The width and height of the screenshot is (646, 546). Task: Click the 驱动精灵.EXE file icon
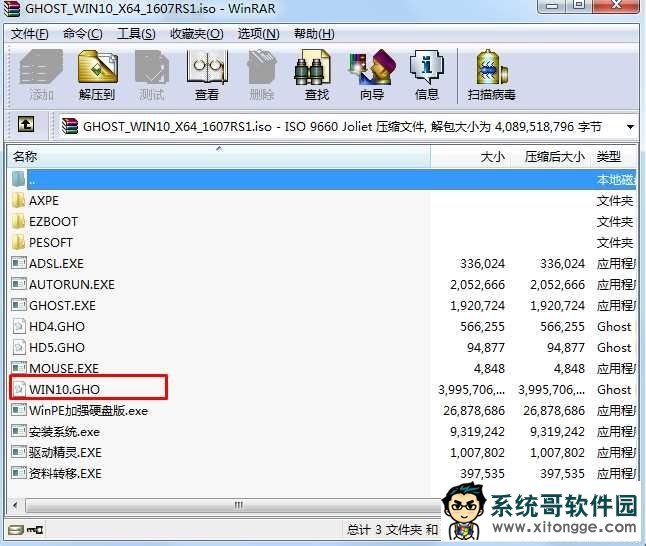[19, 452]
